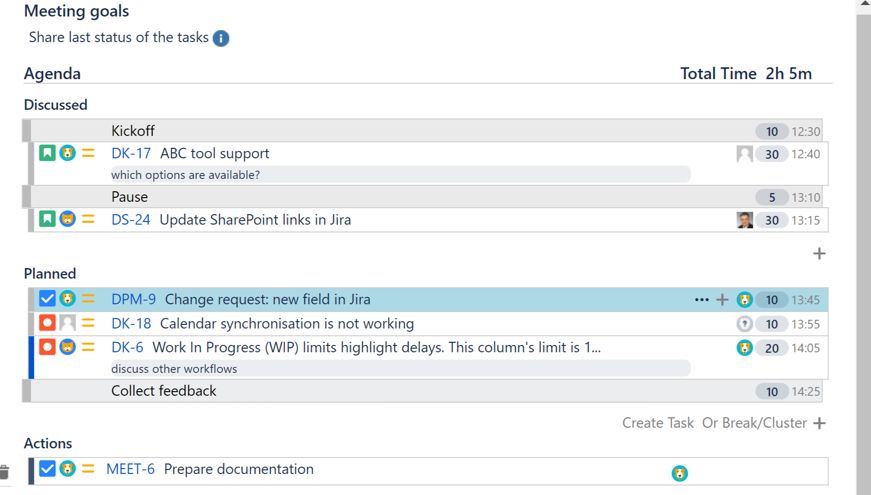This screenshot has width=871, height=495.
Task: Click the unassigned avatar icon on DK-18
Action: [x=67, y=323]
